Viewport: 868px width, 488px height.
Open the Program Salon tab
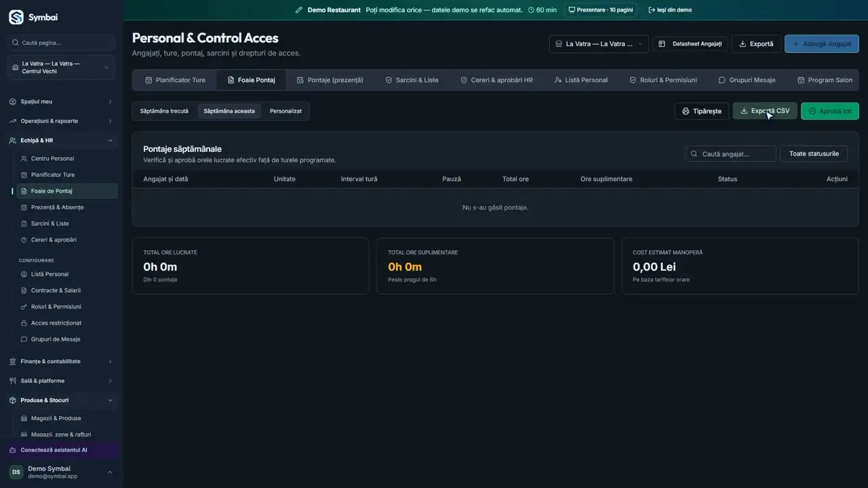(x=825, y=80)
